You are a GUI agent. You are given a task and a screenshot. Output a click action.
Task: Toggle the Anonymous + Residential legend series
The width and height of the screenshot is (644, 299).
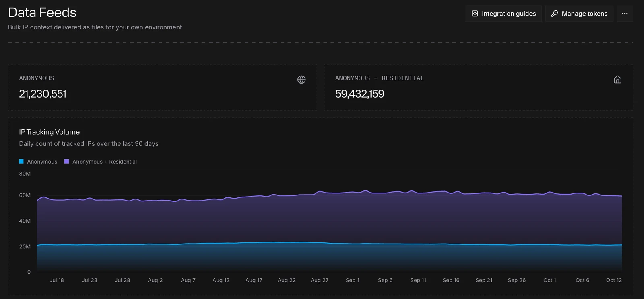pyautogui.click(x=101, y=162)
